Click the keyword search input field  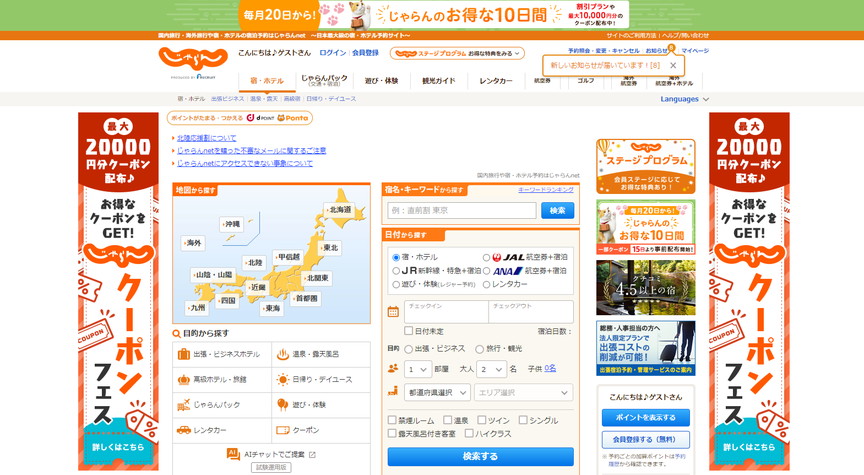tap(462, 210)
